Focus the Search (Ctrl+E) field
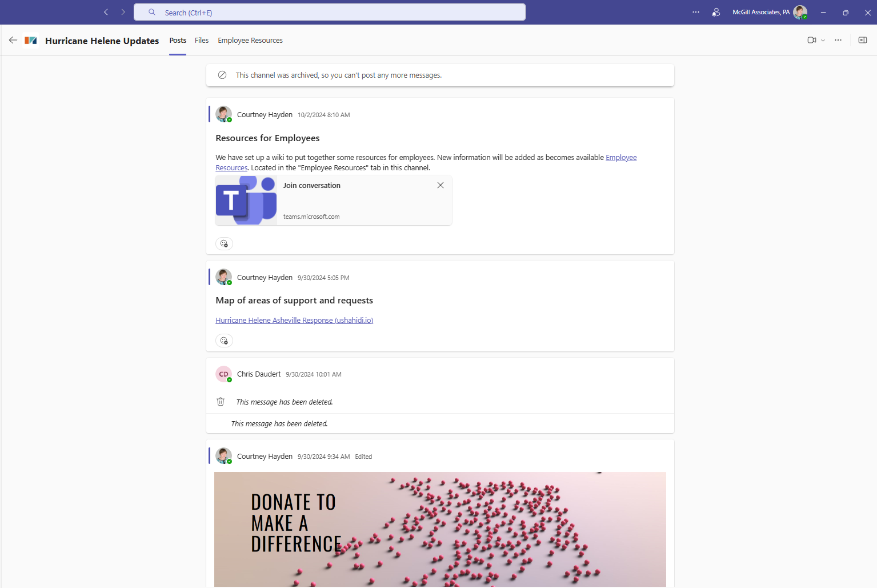Screen dimensions: 877x588 pyautogui.click(x=330, y=12)
